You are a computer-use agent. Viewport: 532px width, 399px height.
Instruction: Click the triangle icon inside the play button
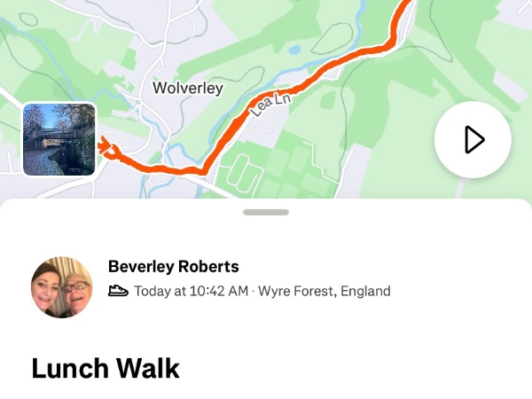474,139
